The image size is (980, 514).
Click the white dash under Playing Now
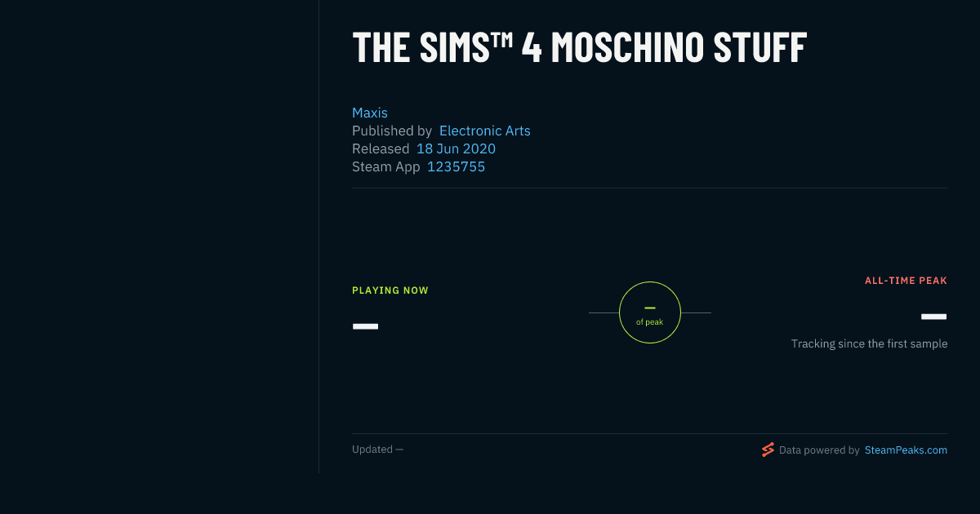click(x=365, y=326)
